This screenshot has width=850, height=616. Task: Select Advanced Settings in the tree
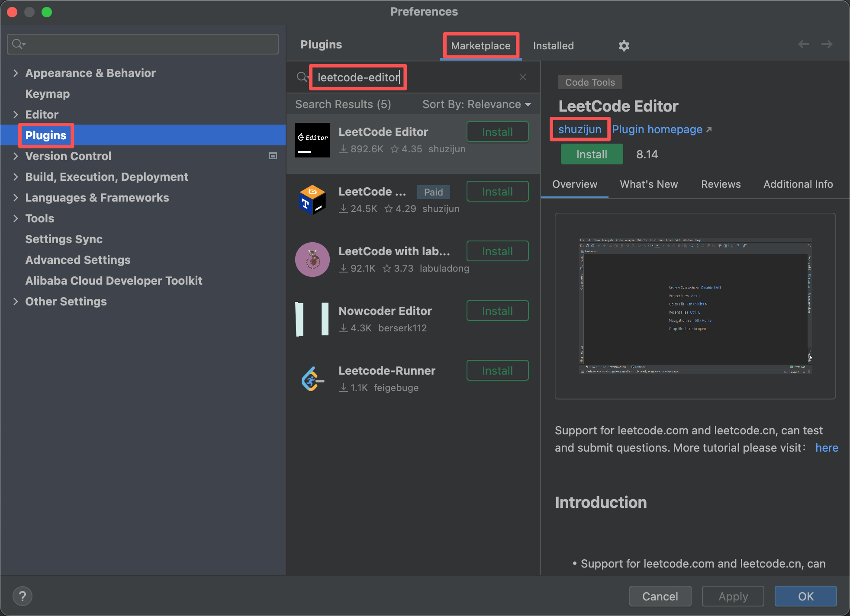pos(77,260)
